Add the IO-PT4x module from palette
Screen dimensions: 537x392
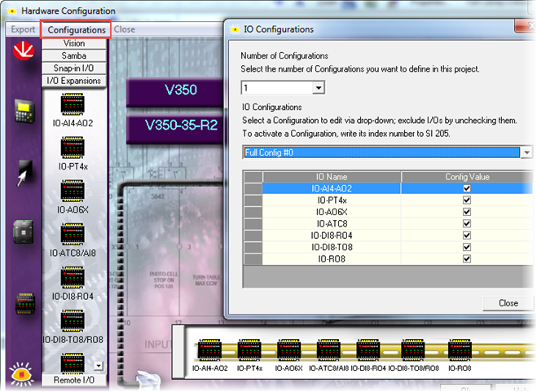[x=73, y=148]
